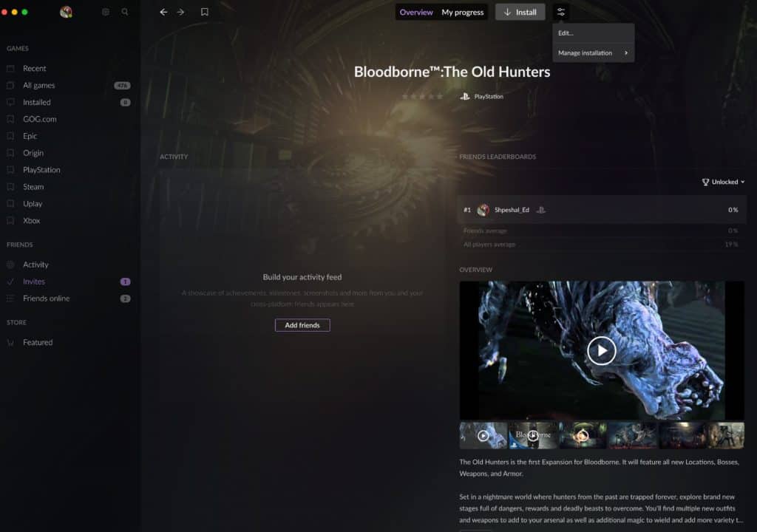Click the Install button
The height and width of the screenshot is (532, 757).
(x=520, y=12)
